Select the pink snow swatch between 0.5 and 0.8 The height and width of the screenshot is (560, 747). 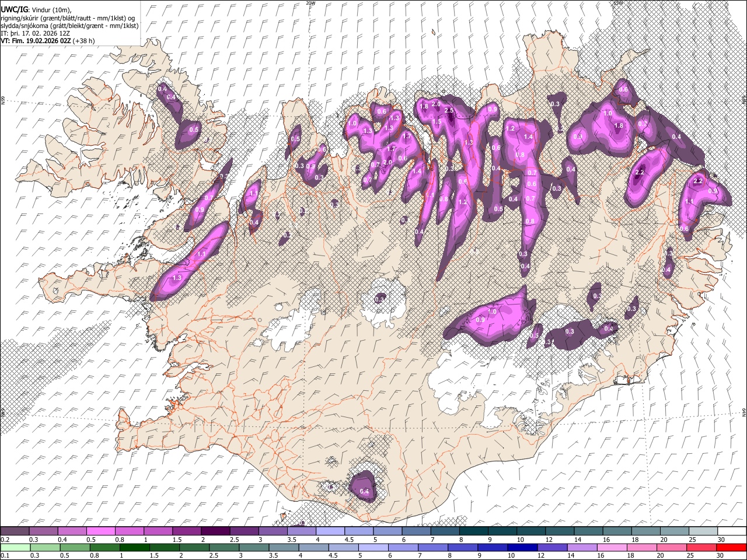coord(100,531)
